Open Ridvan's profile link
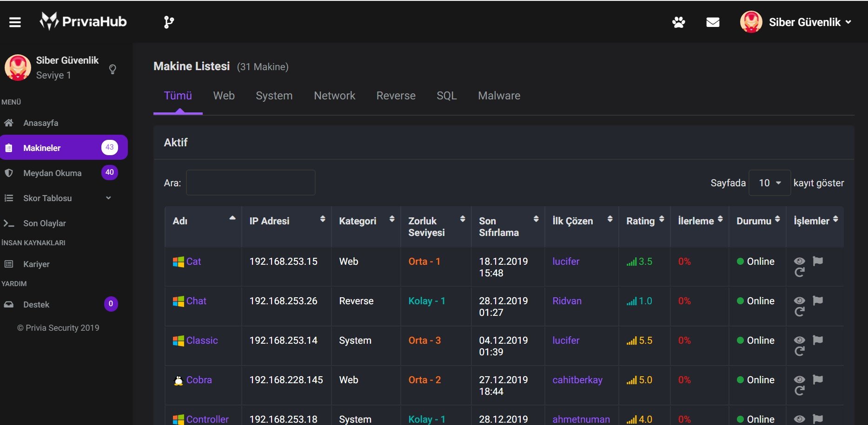Viewport: 868px width, 425px height. 567,301
